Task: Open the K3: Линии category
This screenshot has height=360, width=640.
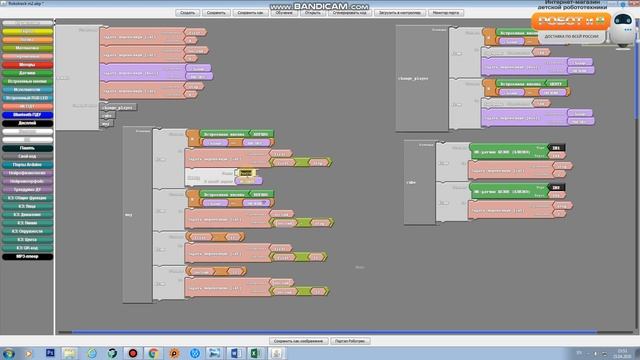Action: coord(27,223)
